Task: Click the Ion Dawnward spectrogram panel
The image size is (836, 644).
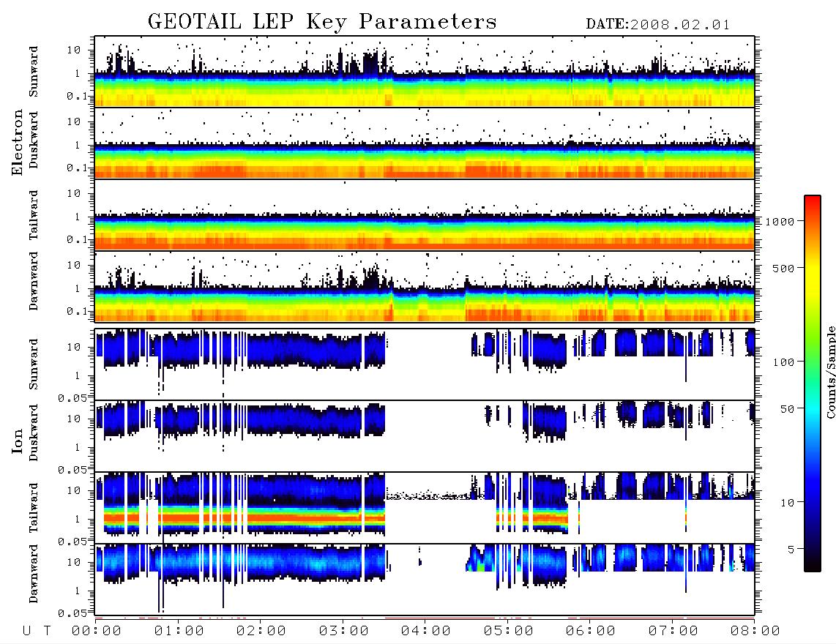Action: point(425,580)
